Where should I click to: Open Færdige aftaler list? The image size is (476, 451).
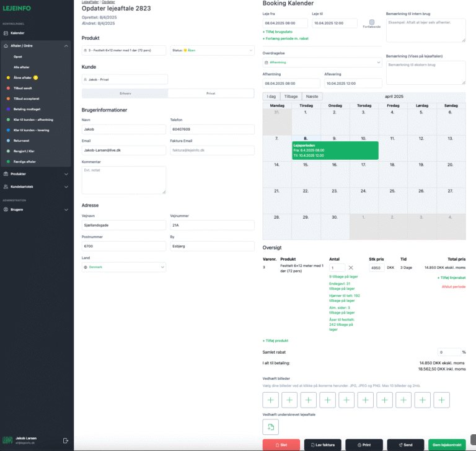pyautogui.click(x=24, y=162)
